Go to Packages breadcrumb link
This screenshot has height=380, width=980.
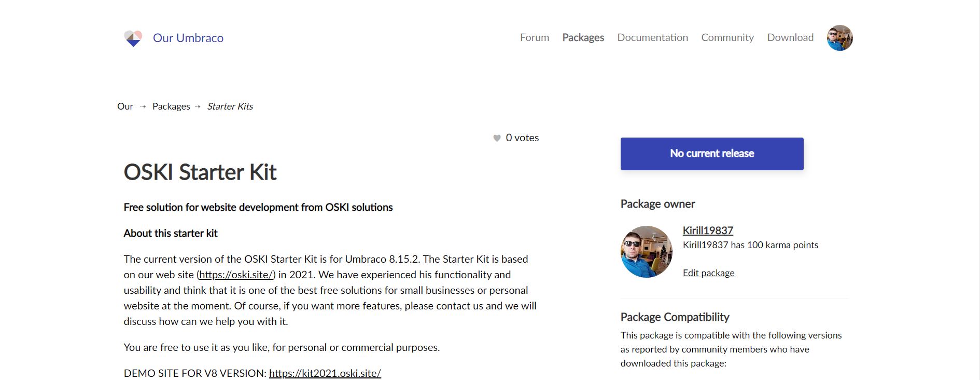pyautogui.click(x=171, y=106)
